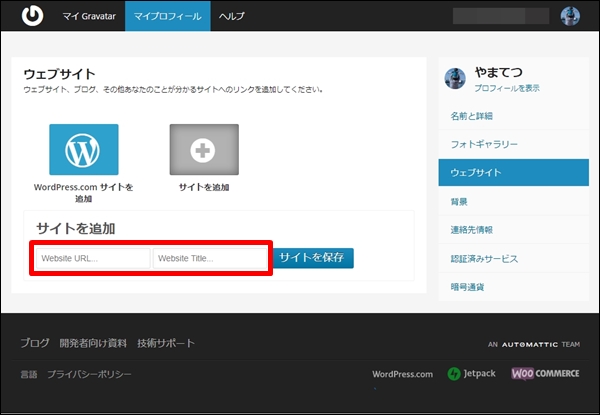This screenshot has height=415, width=600.
Task: Click the Jetpack logo in footer
Action: [471, 373]
